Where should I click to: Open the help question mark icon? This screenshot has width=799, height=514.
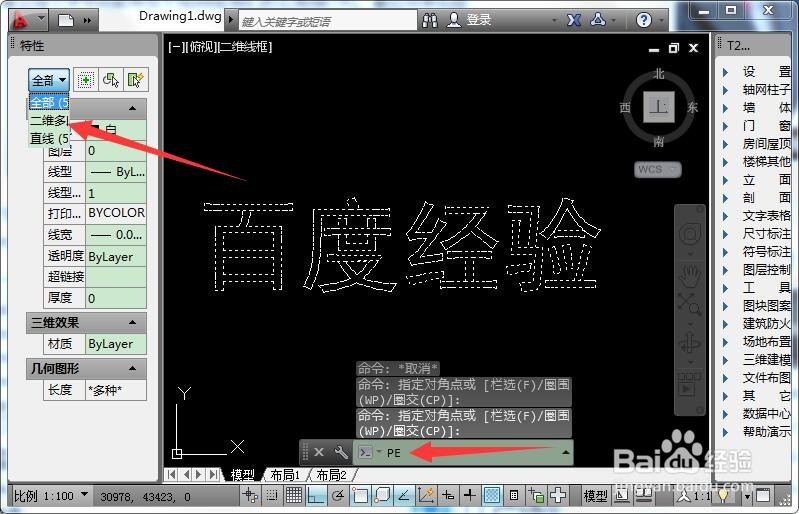(x=644, y=20)
